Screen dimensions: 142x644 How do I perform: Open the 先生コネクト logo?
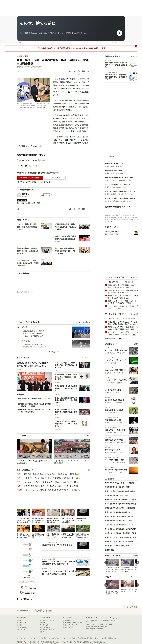[28, 593]
